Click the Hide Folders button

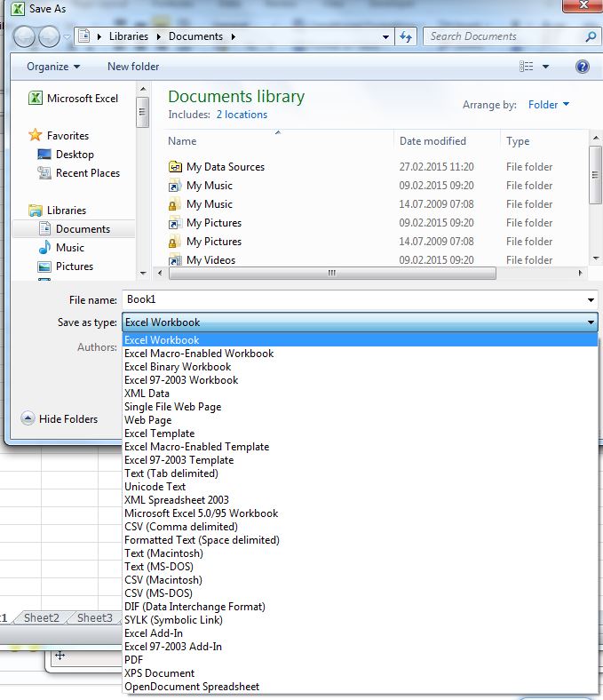point(60,419)
